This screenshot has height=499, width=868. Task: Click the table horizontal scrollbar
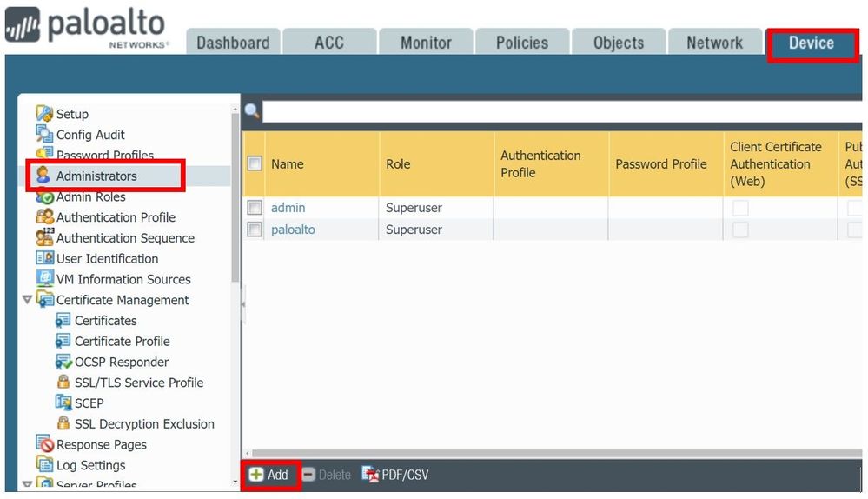556,453
